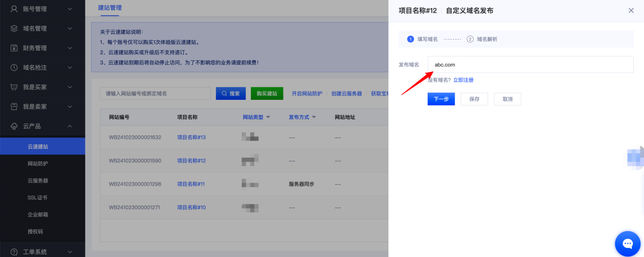Screen dimensions: 644x257
Task: Select 云速建站 in the sidebar
Action: tap(38, 146)
